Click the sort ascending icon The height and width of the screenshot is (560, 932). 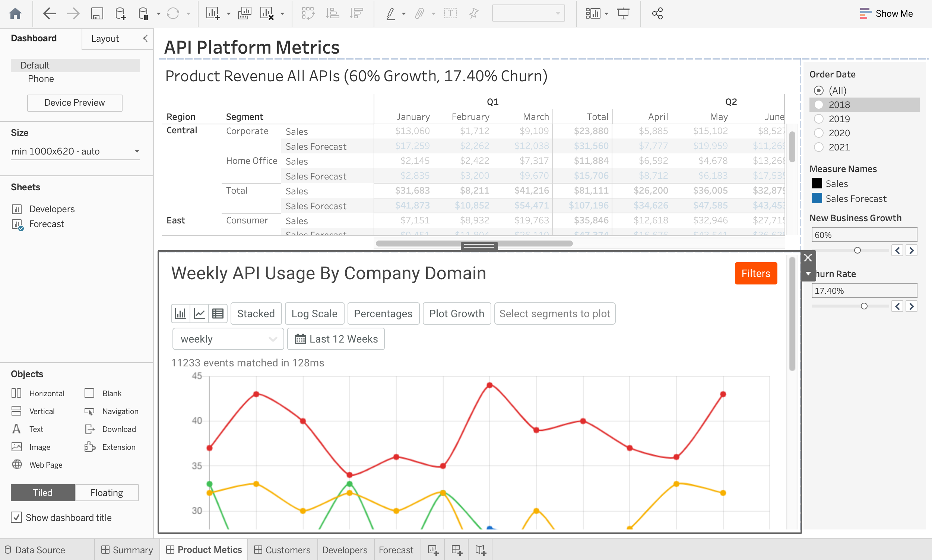click(x=333, y=13)
